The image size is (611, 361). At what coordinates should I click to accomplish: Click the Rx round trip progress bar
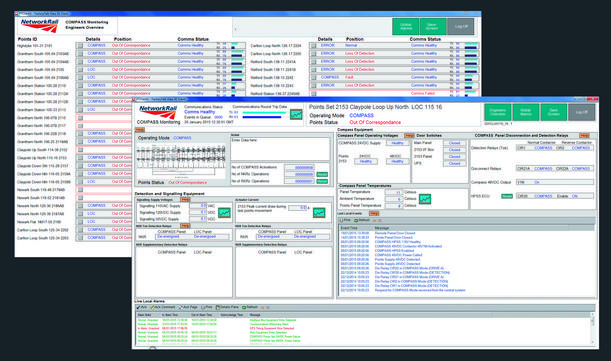(x=261, y=117)
